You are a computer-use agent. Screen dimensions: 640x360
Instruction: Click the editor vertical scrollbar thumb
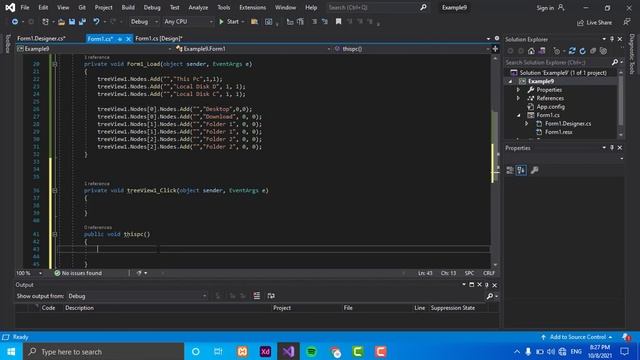[495, 147]
